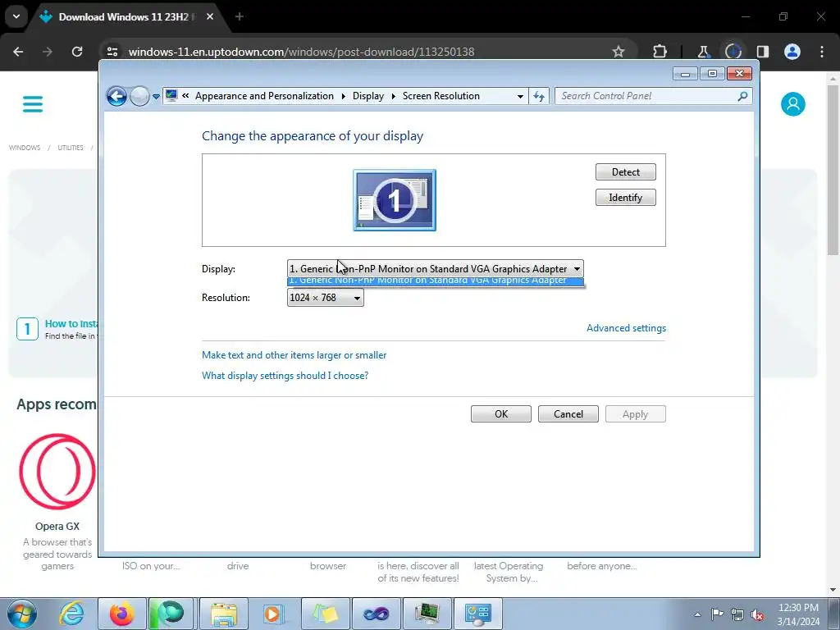Open the Resolution 1024 × 768 dropdown
The image size is (840, 630).
point(325,297)
